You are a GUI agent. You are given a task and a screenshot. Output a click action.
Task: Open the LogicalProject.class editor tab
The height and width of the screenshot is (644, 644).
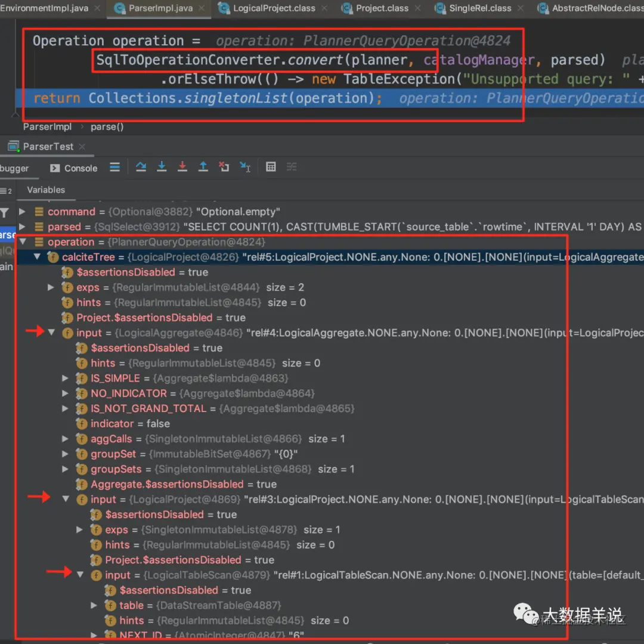tap(273, 8)
